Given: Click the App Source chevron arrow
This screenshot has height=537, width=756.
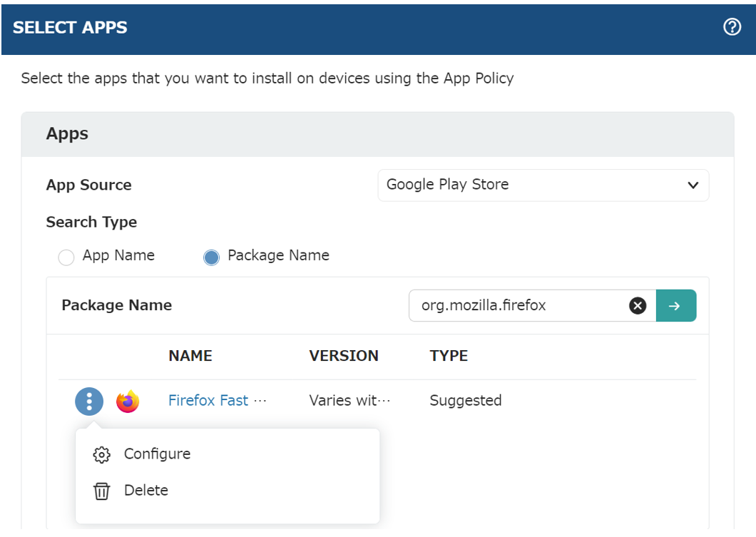Looking at the screenshot, I should point(692,185).
